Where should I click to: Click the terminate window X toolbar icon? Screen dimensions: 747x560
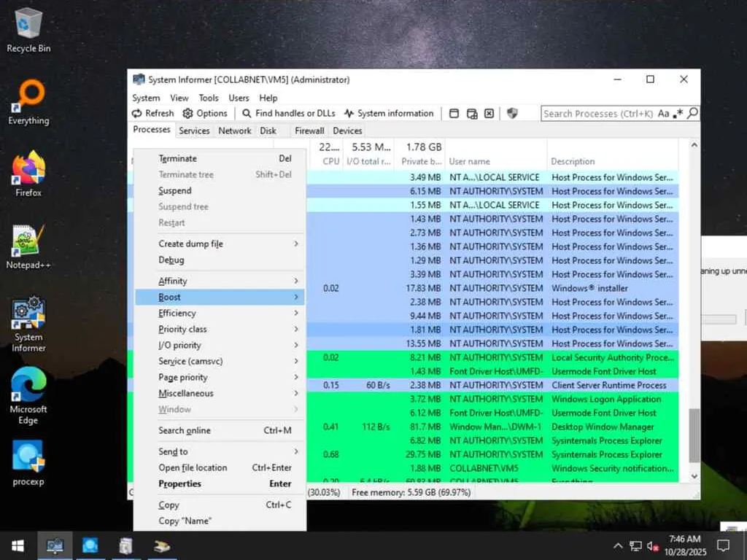489,113
